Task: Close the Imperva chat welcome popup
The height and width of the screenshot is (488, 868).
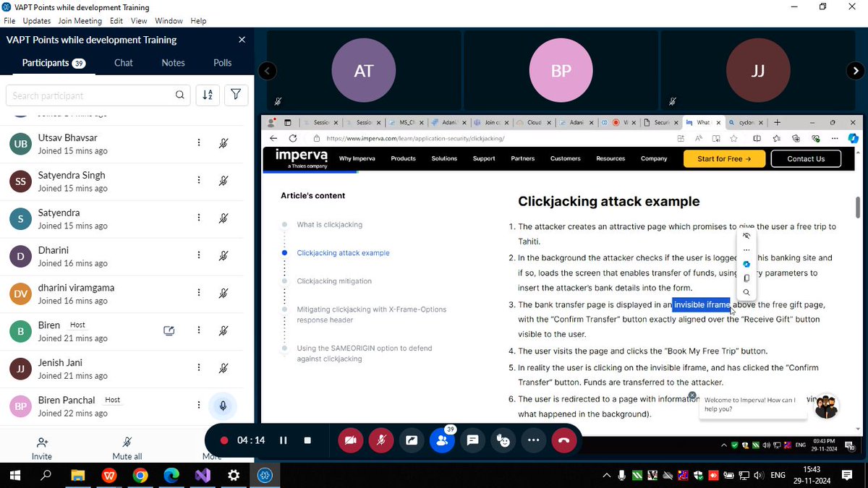Action: pyautogui.click(x=692, y=395)
